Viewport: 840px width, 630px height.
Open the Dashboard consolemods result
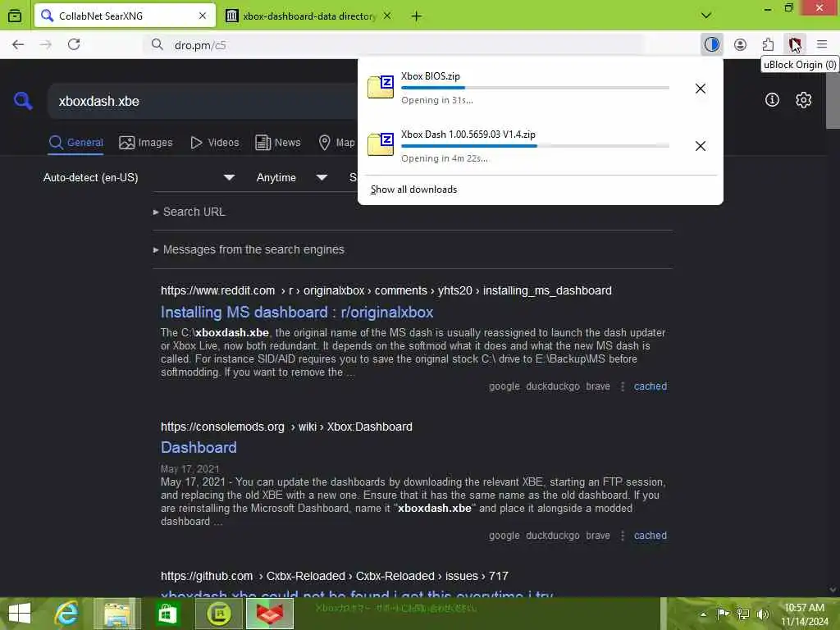coord(199,447)
